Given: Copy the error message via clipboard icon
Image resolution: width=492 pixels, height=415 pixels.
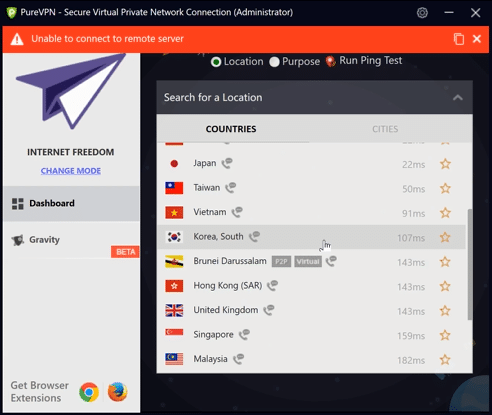Looking at the screenshot, I should [459, 39].
